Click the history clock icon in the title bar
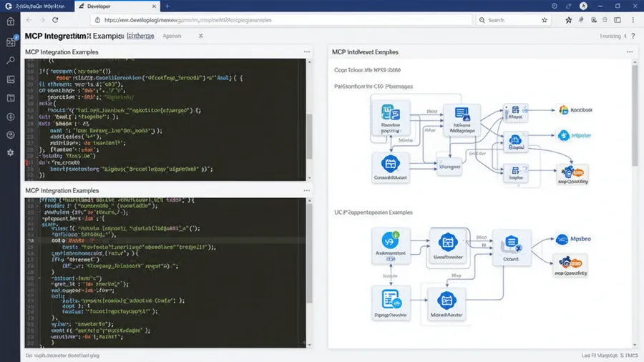Image resolution: width=644 pixels, height=362 pixels. pos(555,6)
